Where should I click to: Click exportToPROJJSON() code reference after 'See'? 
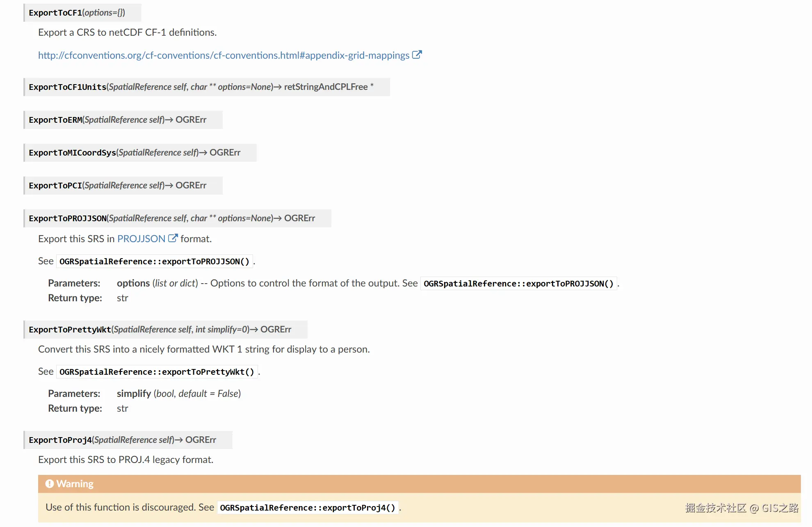[154, 261]
